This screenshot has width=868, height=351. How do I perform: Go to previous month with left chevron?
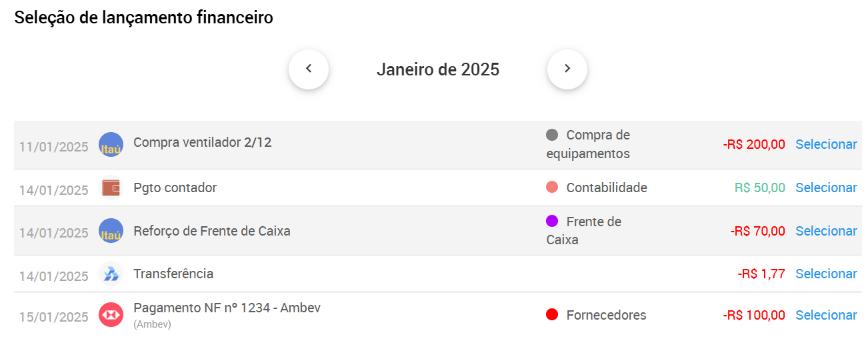tap(309, 69)
